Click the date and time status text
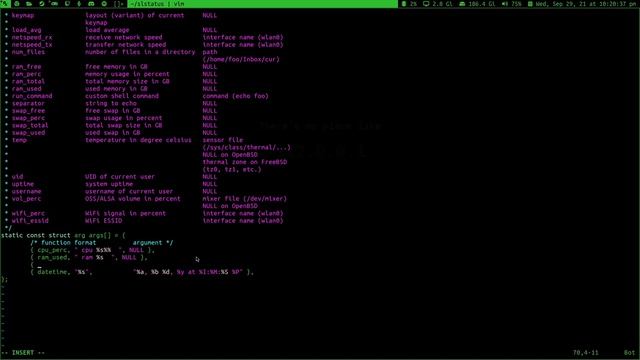Image resolution: width=640 pixels, height=360 pixels. pyautogui.click(x=587, y=4)
